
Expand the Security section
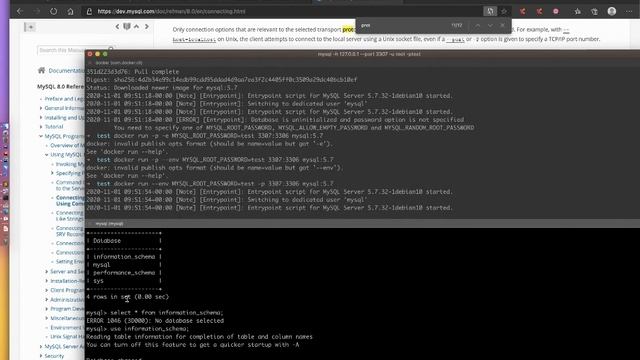41,356
